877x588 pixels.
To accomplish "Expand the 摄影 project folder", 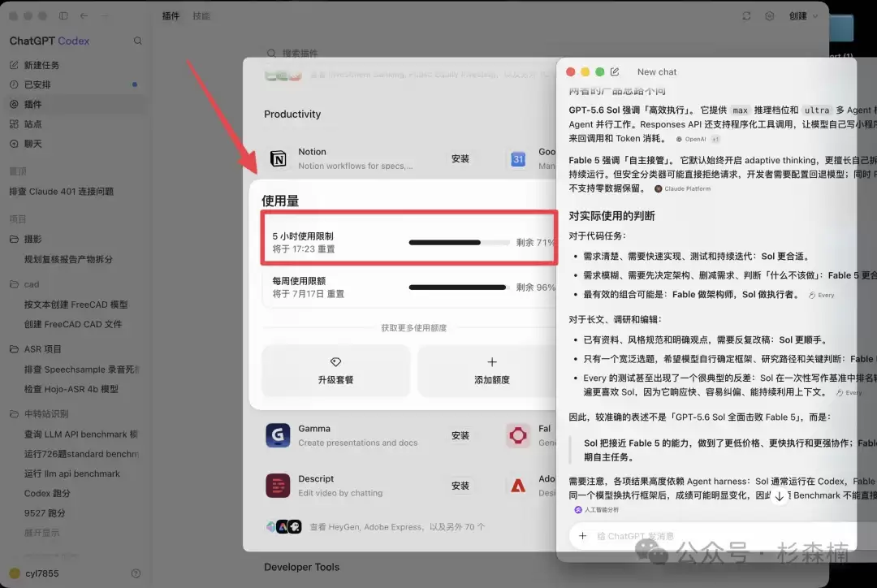I will [33, 239].
